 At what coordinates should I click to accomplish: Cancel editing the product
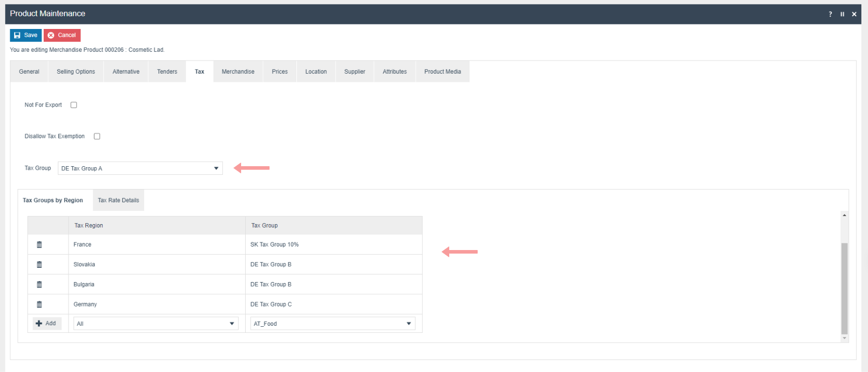pyautogui.click(x=62, y=35)
